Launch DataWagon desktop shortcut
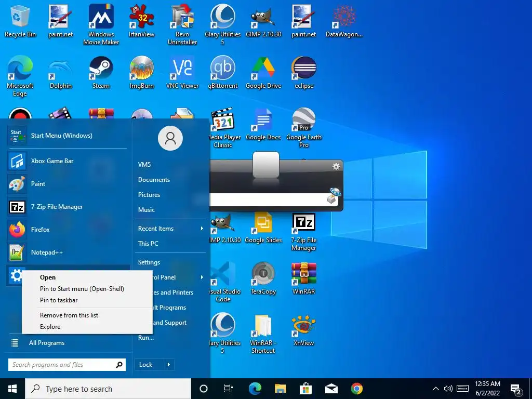Screen dimensions: 532x399 coord(344,21)
